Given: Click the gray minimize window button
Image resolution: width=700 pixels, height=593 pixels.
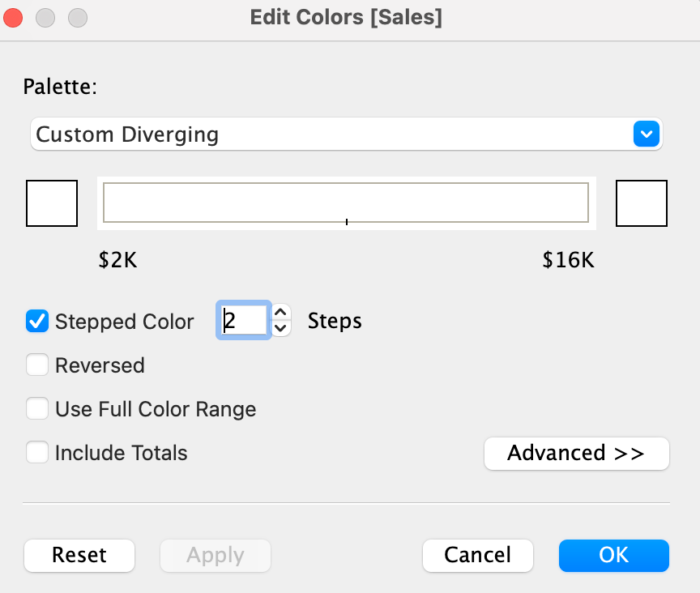Looking at the screenshot, I should [x=45, y=18].
